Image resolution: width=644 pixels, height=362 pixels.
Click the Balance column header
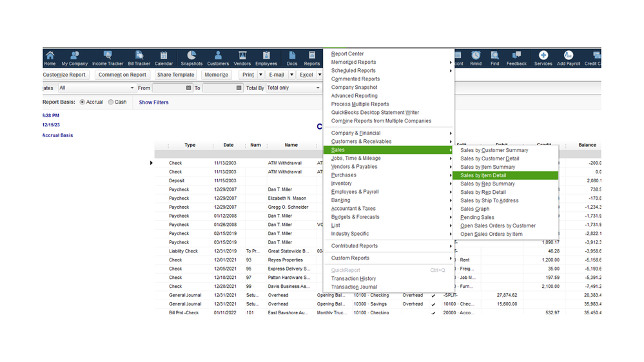(587, 145)
